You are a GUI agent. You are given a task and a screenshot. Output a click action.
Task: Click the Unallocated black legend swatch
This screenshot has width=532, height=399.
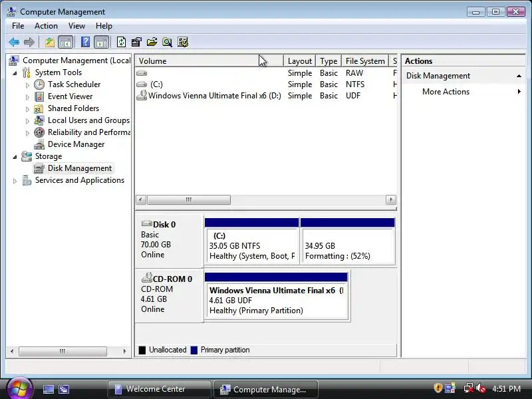click(142, 350)
